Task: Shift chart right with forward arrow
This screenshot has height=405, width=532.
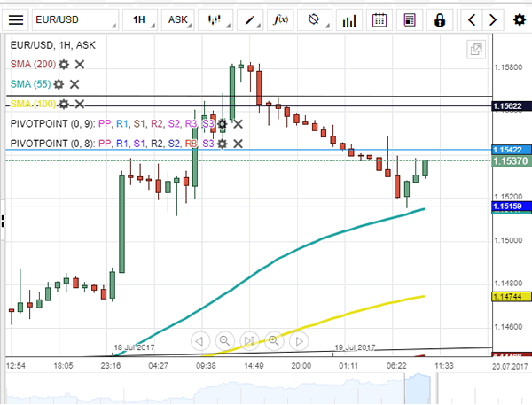Action: pyautogui.click(x=493, y=20)
